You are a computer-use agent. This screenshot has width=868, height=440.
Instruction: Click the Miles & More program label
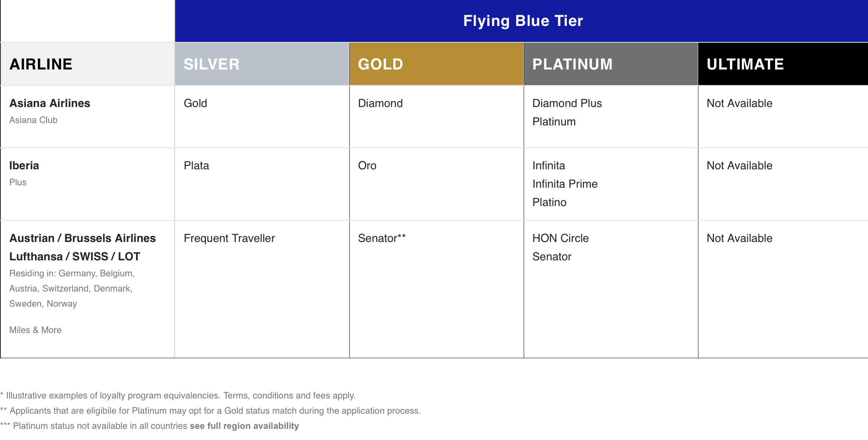coord(36,330)
